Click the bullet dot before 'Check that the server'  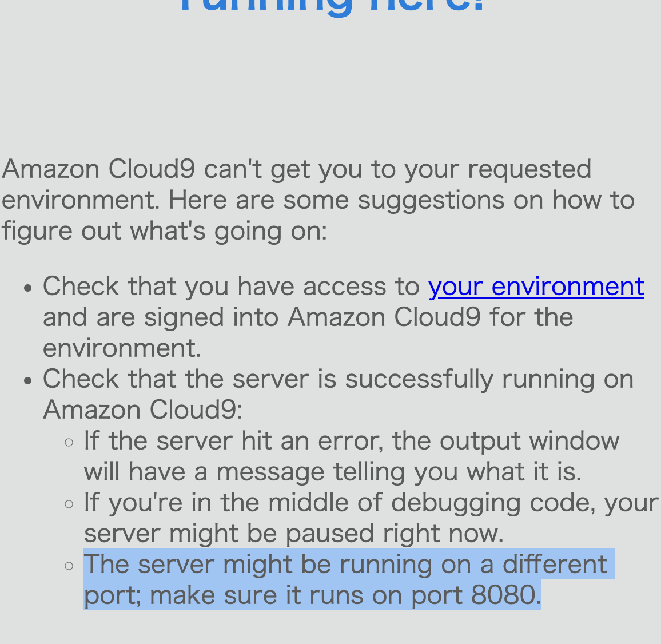28,380
